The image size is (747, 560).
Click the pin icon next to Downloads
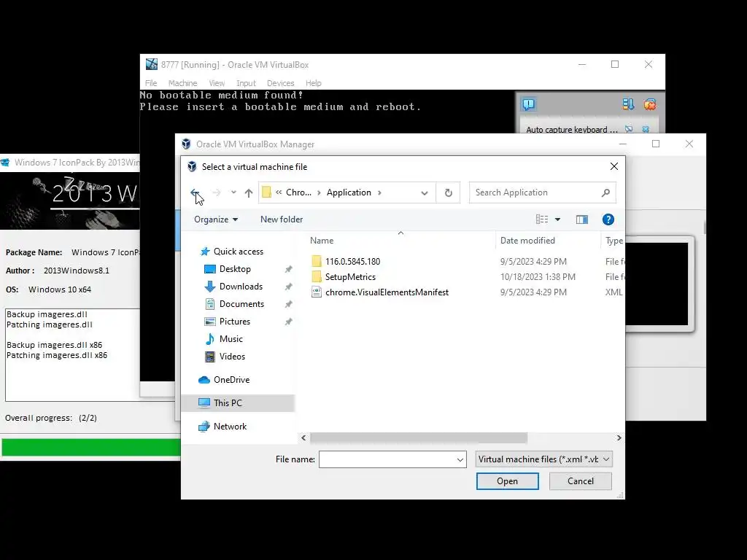point(288,287)
